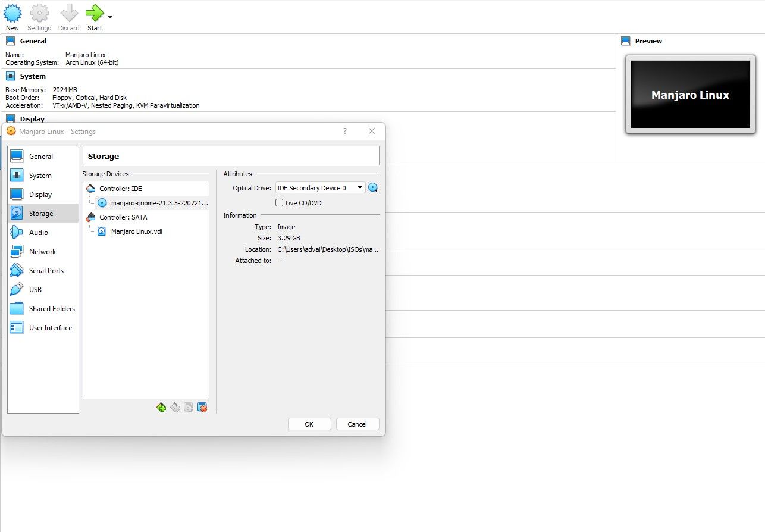Image resolution: width=765 pixels, height=532 pixels.
Task: Open the optical disk chooser icon
Action: tap(373, 187)
